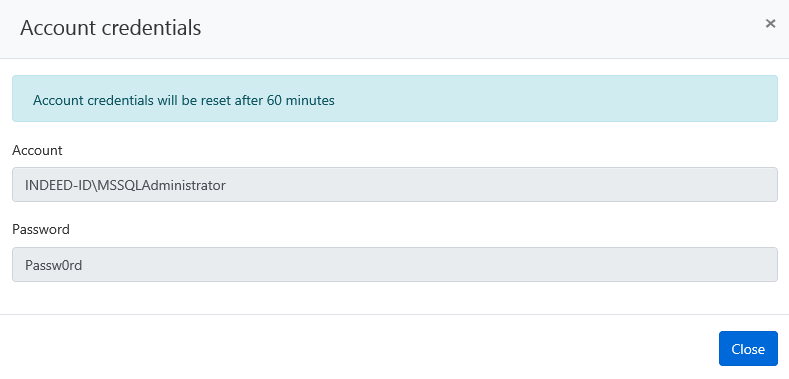Image resolution: width=789 pixels, height=379 pixels.
Task: Click the INDEED-ID\MSSQLAdministrator account text
Action: tap(125, 185)
